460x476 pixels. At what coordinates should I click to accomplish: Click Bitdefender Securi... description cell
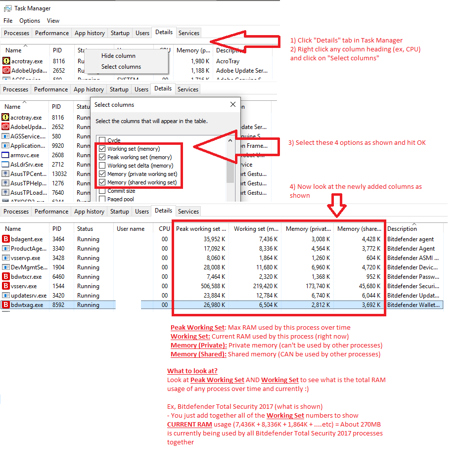click(x=413, y=286)
